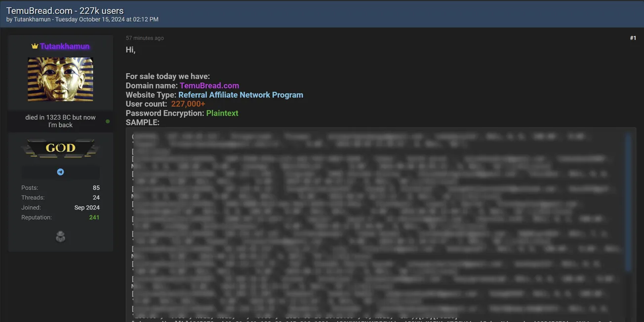Click the author name Tutankhamun in the thread header
This screenshot has height=322, width=644.
click(32, 19)
